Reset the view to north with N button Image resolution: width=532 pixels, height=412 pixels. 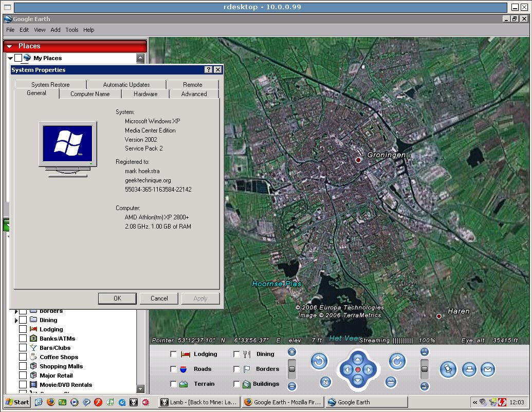tap(325, 382)
